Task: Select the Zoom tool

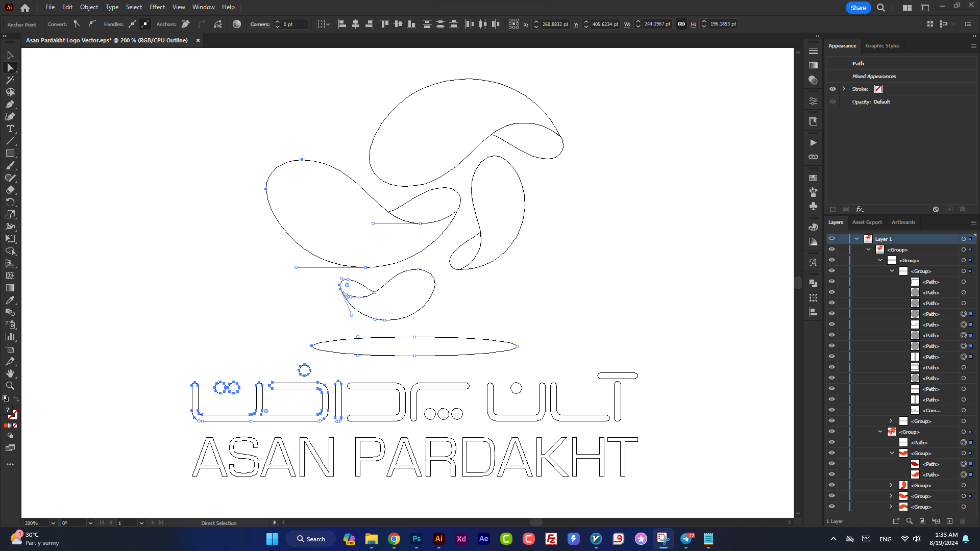Action: [x=10, y=386]
